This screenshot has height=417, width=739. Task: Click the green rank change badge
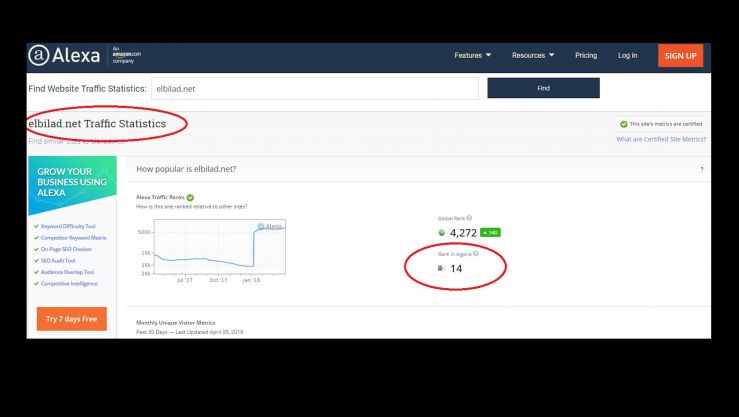(490, 233)
